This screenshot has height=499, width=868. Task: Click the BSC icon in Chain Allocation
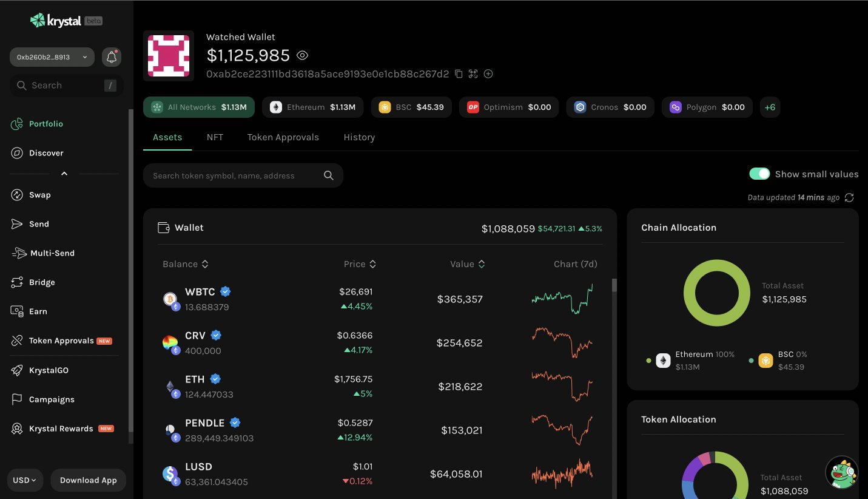click(x=765, y=361)
